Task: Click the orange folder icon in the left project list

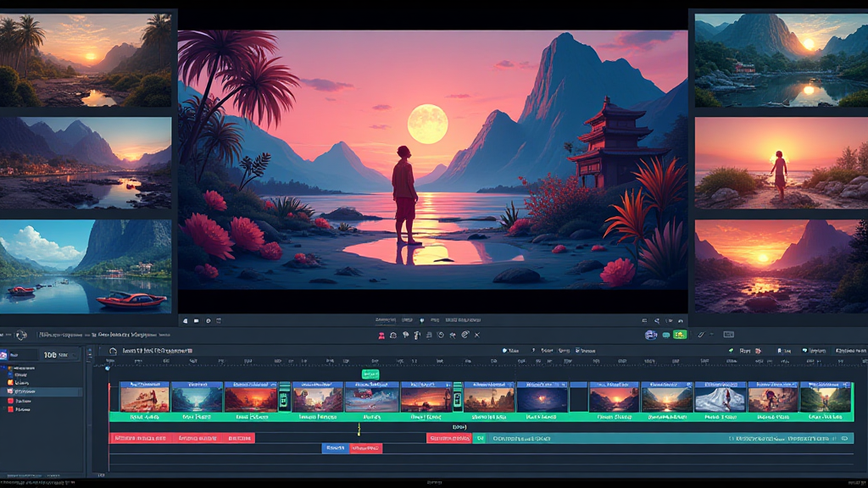Action: 10,381
